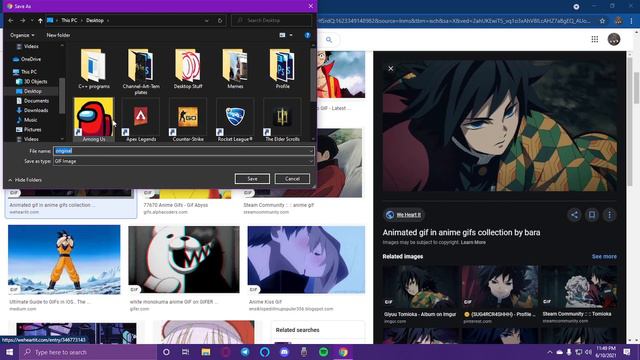
Task: Collapse folders with Hide Folders
Action: click(25, 180)
